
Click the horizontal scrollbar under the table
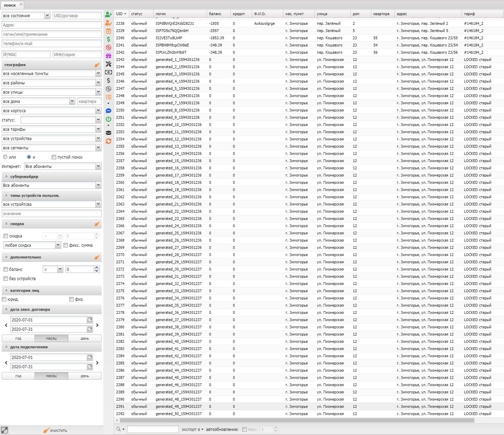coord(296,421)
